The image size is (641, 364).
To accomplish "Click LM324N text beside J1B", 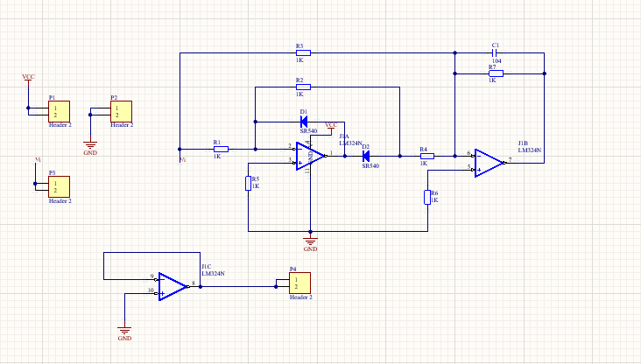I will 530,150.
